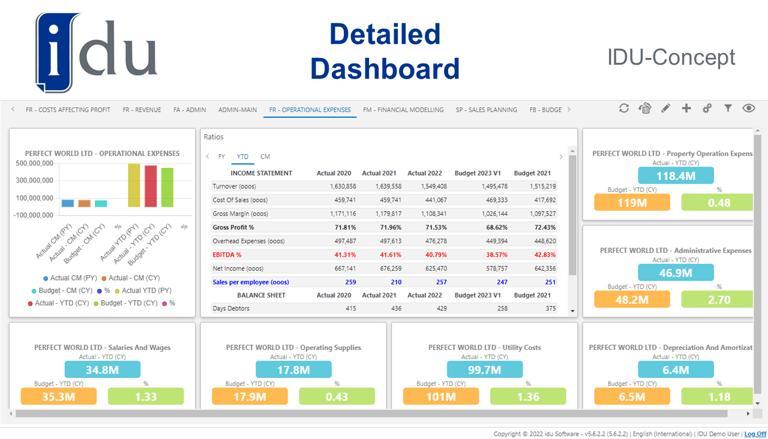Image resolution: width=768 pixels, height=439 pixels.
Task: Click horizontal scrollbar left arrow
Action: [12, 414]
